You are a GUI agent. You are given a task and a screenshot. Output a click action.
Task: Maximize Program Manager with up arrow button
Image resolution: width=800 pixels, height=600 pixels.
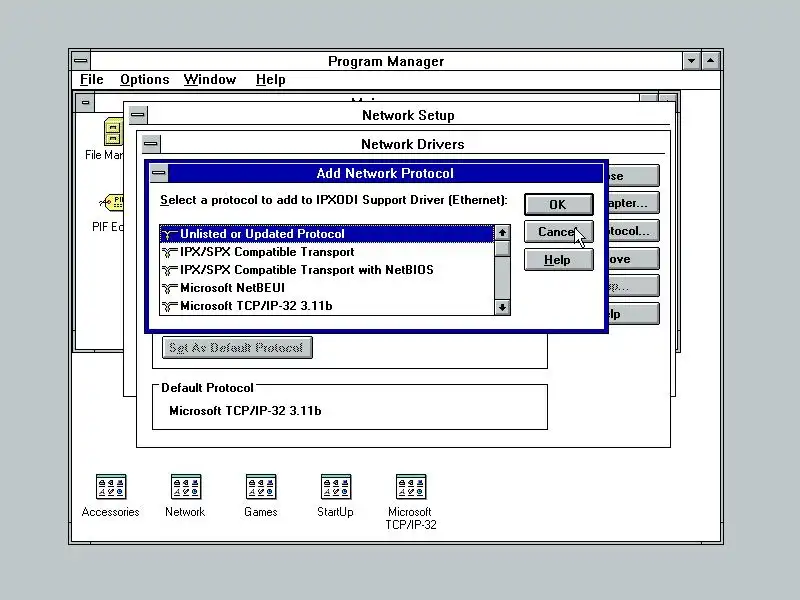711,61
